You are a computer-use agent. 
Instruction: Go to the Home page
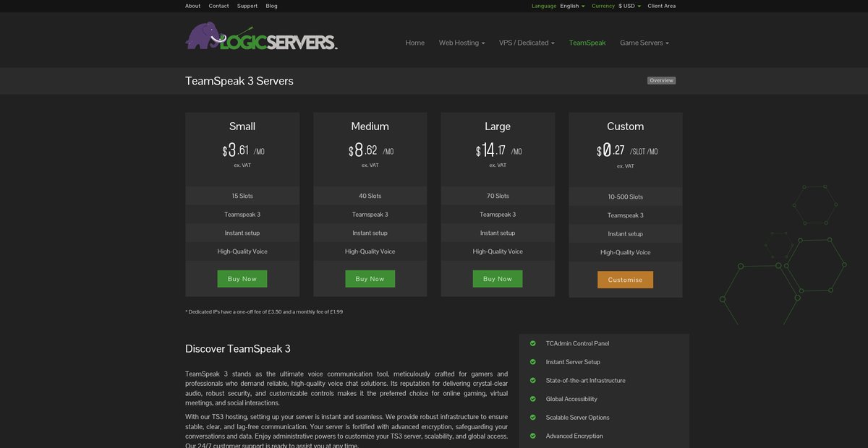pos(415,43)
